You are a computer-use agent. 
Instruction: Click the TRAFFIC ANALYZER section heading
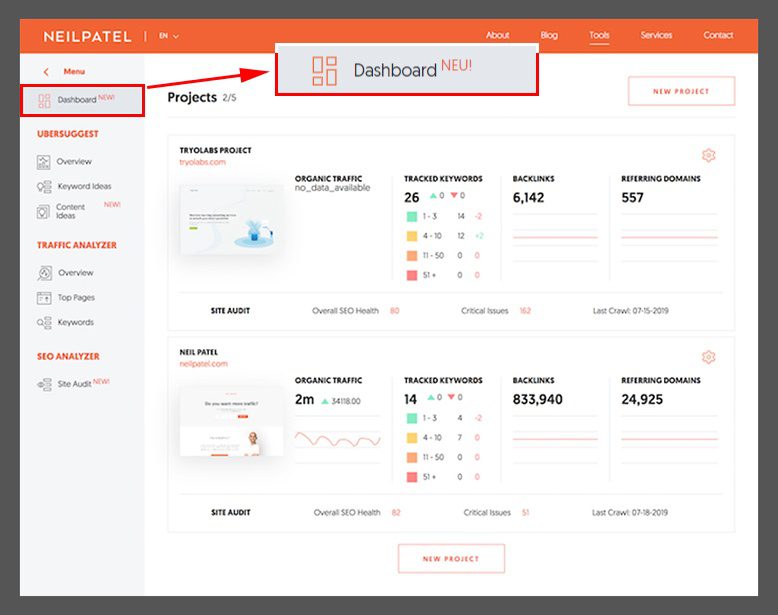click(77, 245)
